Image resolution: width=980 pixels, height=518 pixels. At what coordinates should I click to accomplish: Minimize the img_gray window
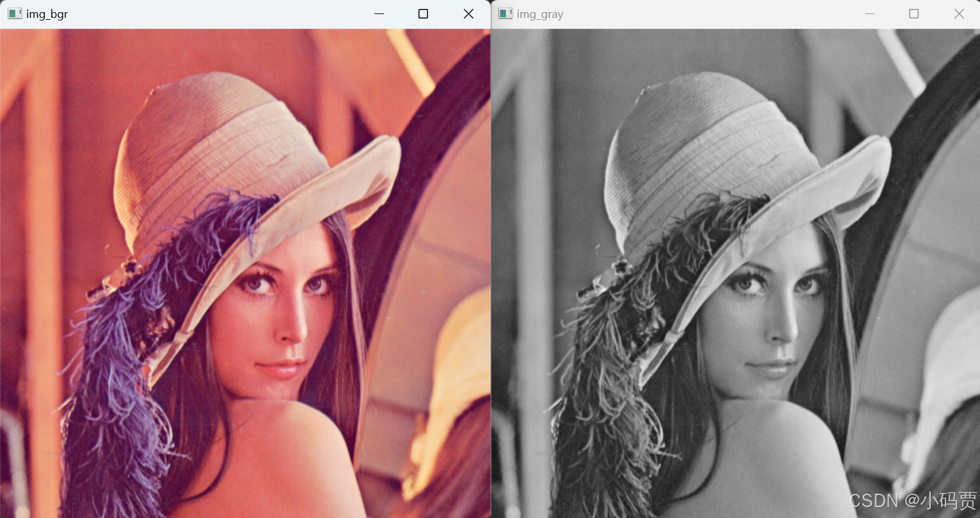[869, 13]
